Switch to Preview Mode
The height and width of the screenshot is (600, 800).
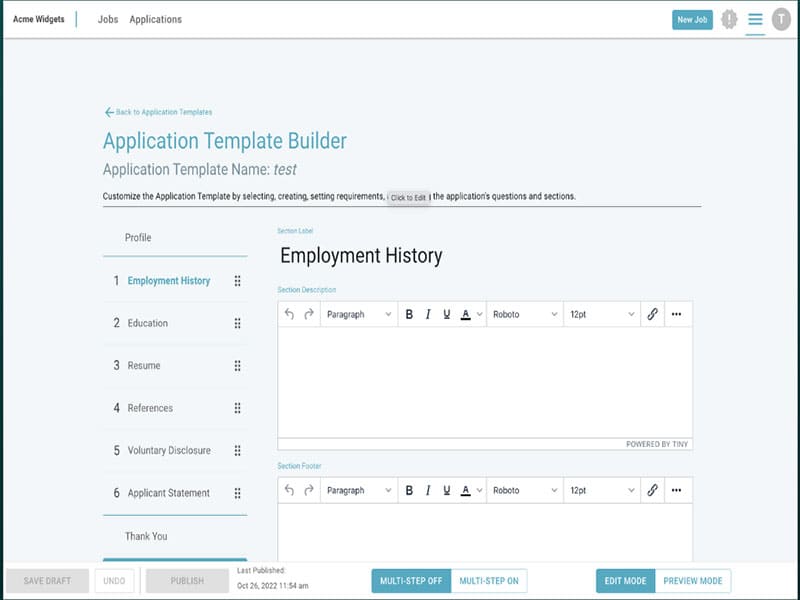click(692, 581)
